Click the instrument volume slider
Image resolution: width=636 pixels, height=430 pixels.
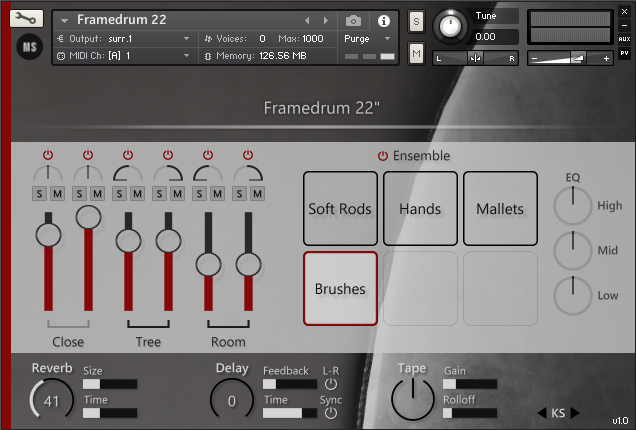[x=570, y=58]
